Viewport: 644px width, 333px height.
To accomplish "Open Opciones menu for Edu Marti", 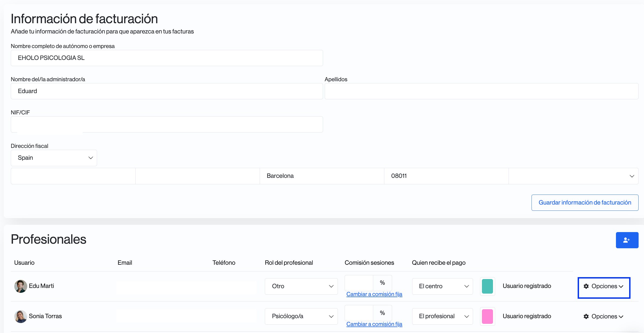I will click(x=604, y=286).
